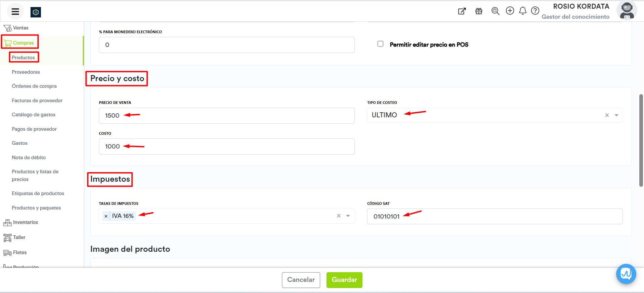Expand the Tipo de costeo dropdown arrow
This screenshot has width=644, height=293.
coord(616,115)
